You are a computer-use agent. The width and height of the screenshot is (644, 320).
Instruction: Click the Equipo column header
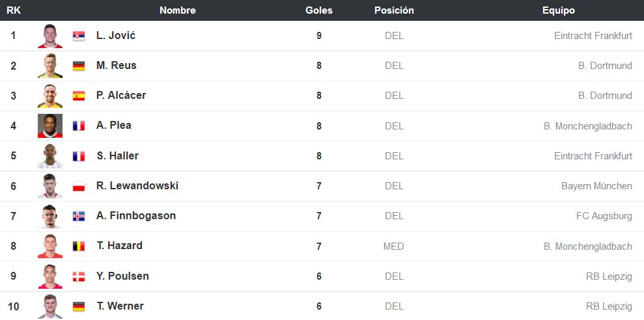[559, 10]
